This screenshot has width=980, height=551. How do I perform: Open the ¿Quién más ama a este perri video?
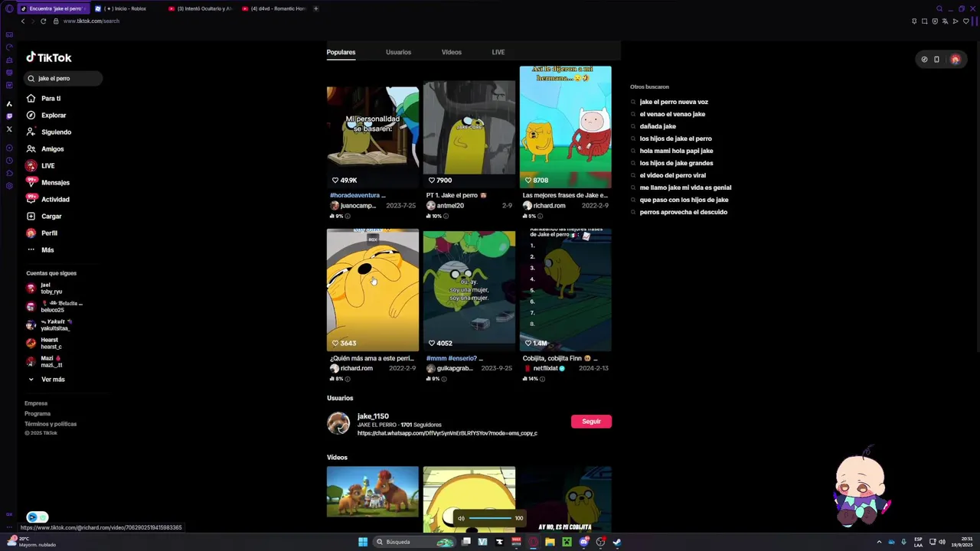click(x=373, y=290)
